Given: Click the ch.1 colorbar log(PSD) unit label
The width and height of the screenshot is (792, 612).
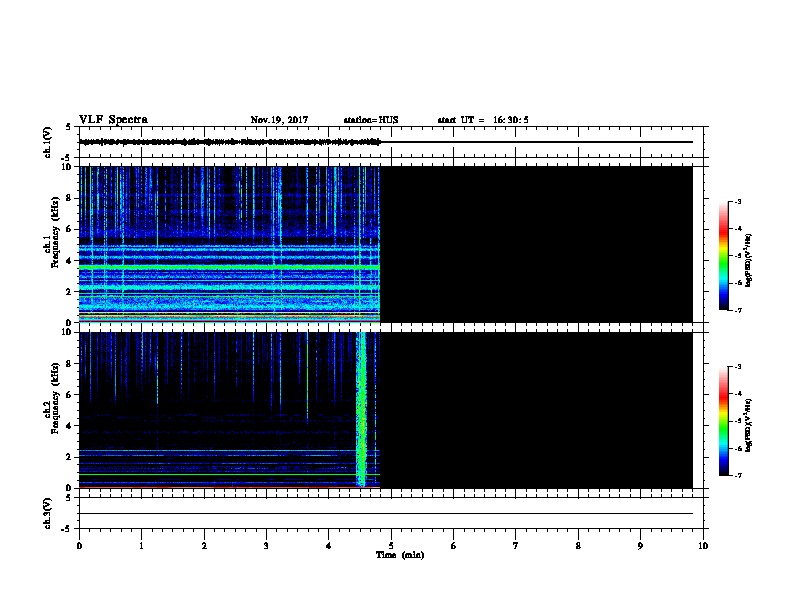Looking at the screenshot, I should (x=748, y=260).
